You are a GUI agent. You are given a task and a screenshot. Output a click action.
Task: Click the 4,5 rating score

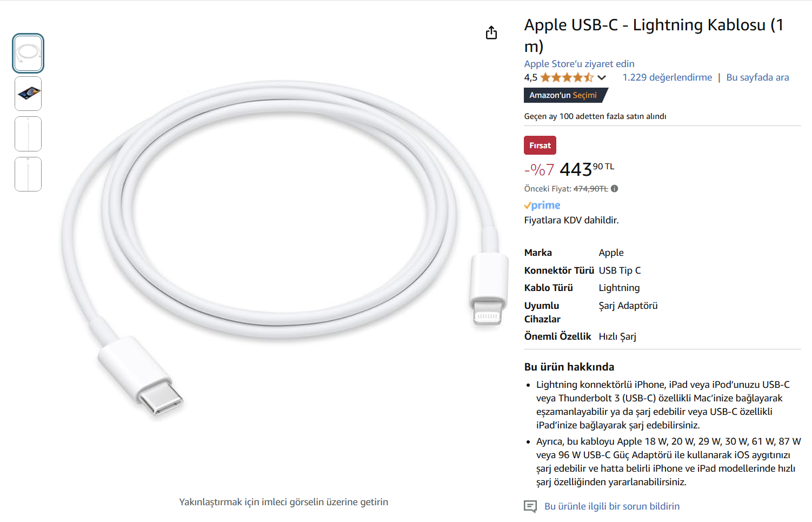pos(530,77)
